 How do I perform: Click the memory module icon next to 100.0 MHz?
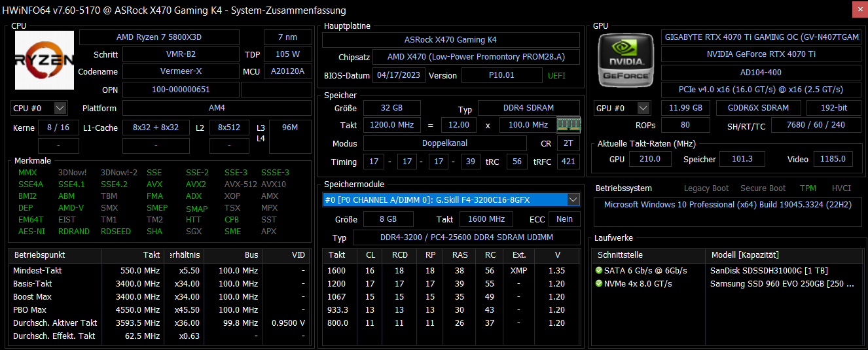(x=568, y=124)
